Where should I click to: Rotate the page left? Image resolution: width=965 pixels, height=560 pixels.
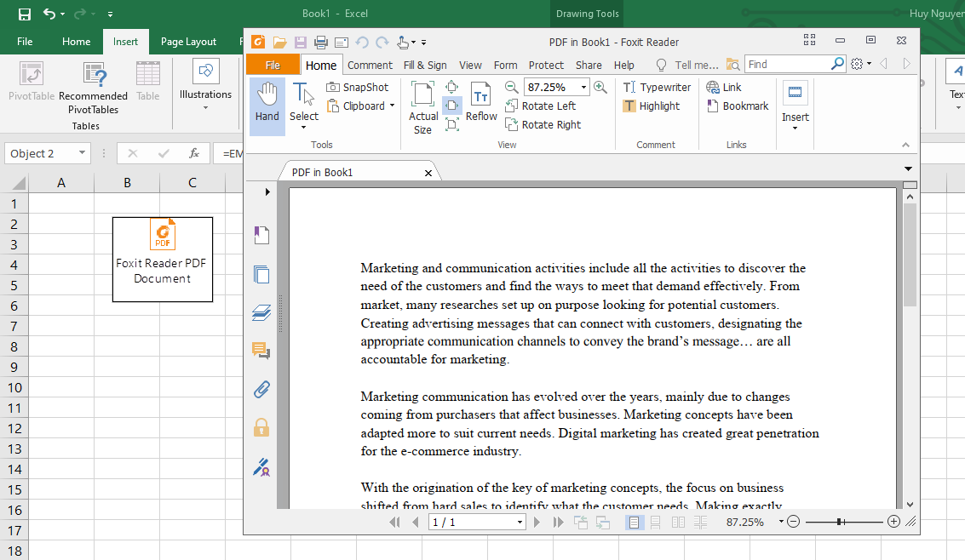tap(540, 106)
